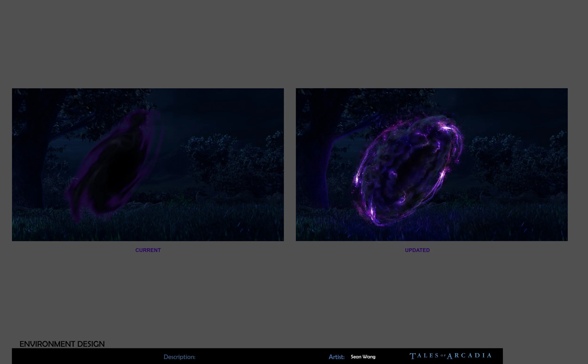The image size is (588, 364).
Task: Open the UPDATED portal concept image
Action: point(432,165)
